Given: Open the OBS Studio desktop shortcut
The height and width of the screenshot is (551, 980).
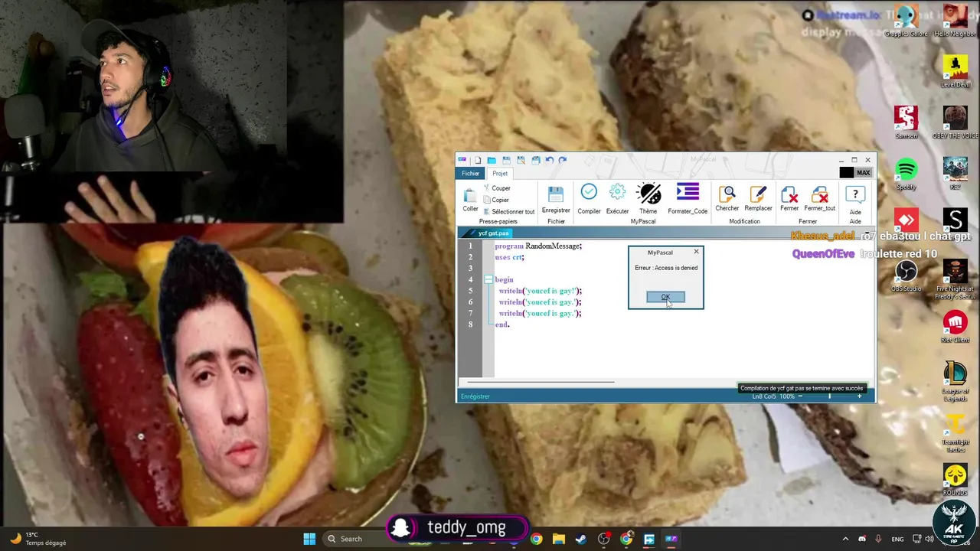Looking at the screenshot, I should click(906, 277).
